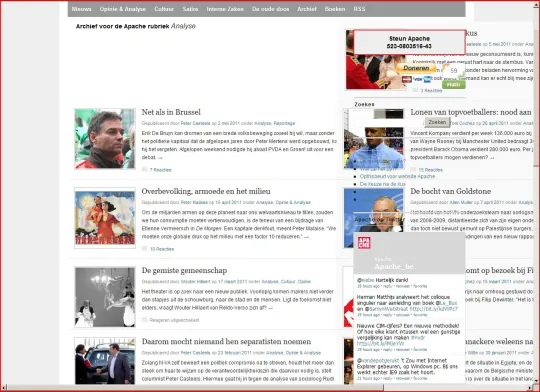Click reply under the Hartelijk dank tweet

[388, 286]
